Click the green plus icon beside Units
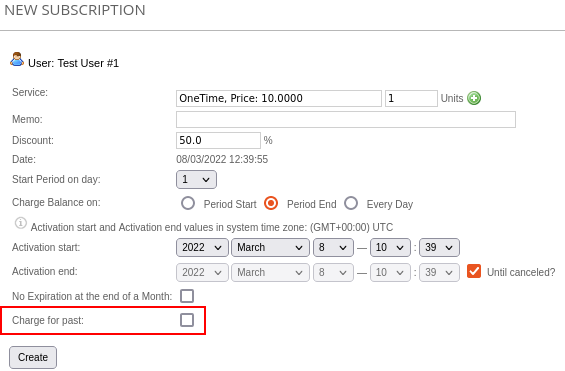 [474, 98]
